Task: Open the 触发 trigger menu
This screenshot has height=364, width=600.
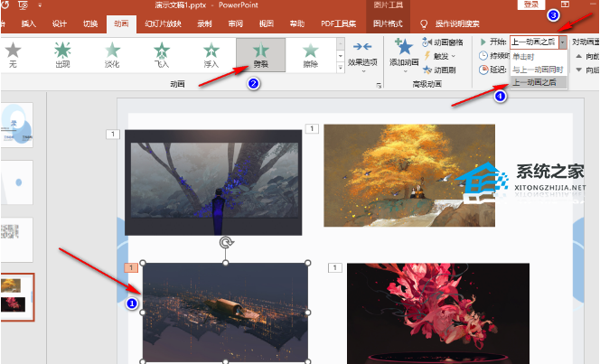Action: click(x=439, y=56)
